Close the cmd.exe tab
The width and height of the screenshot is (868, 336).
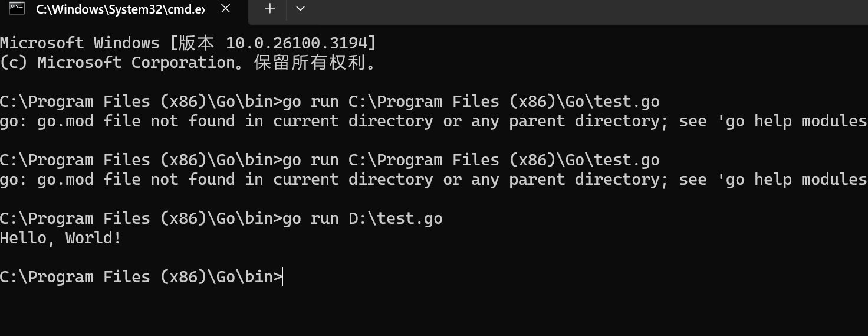(225, 9)
